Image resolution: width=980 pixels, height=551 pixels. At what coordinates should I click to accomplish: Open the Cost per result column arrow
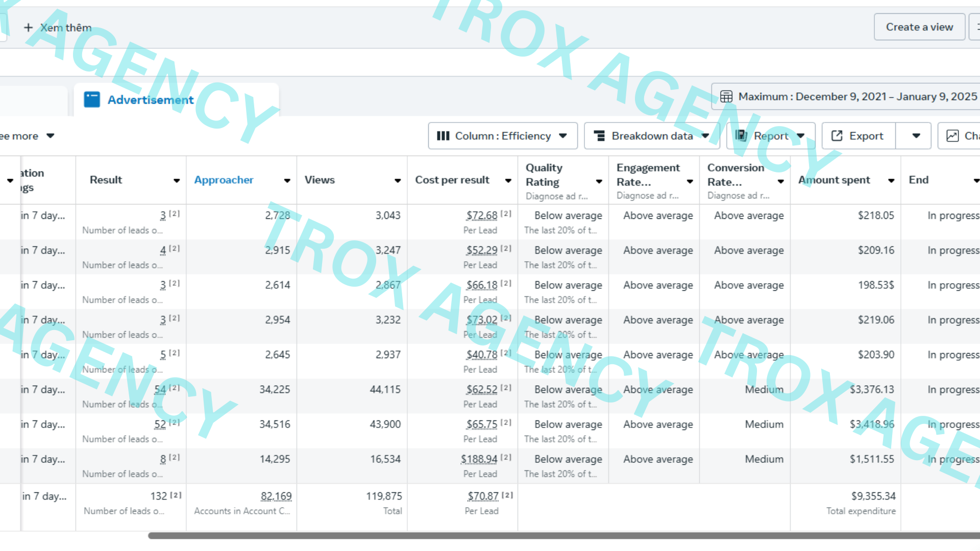508,181
